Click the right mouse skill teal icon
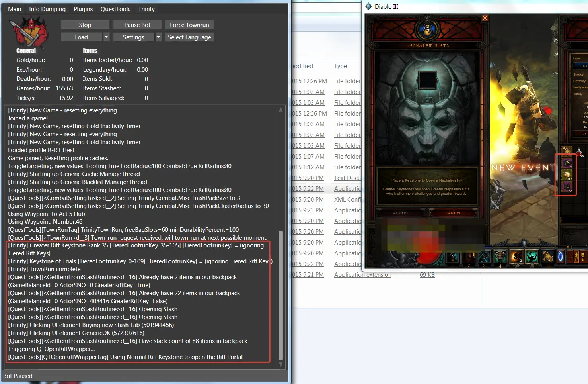 532,257
